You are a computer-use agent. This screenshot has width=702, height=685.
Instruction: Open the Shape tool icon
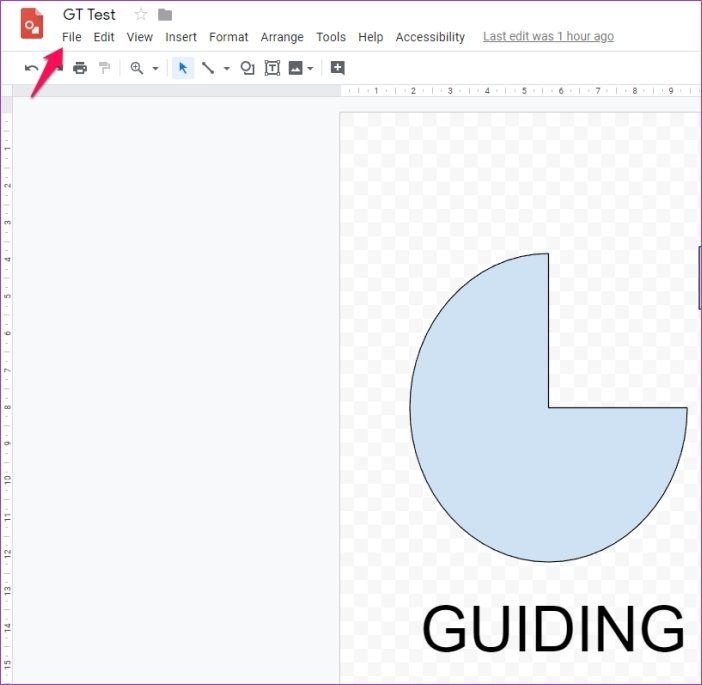pyautogui.click(x=248, y=68)
